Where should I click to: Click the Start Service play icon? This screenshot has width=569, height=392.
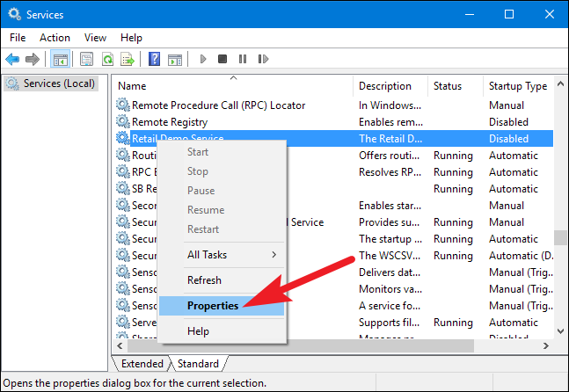click(x=202, y=59)
